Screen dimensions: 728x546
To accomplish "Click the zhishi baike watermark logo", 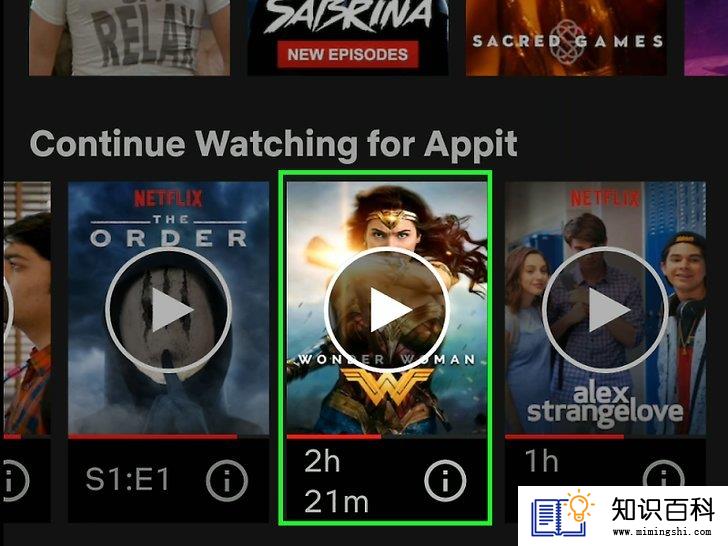I will point(623,516).
